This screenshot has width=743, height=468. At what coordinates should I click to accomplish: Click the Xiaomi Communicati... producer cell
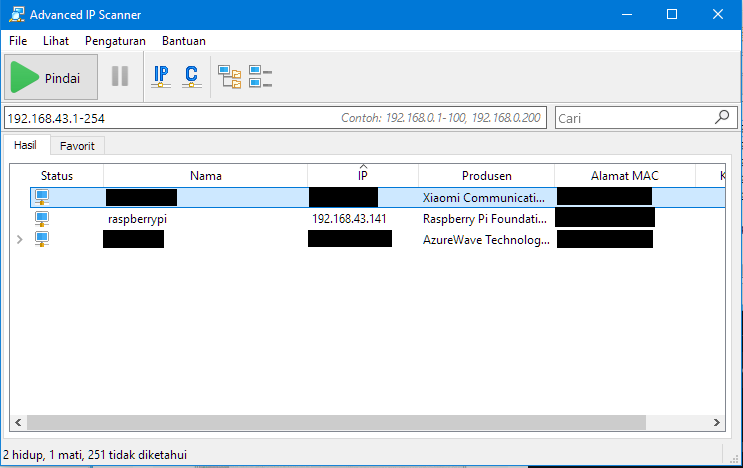coord(484,198)
